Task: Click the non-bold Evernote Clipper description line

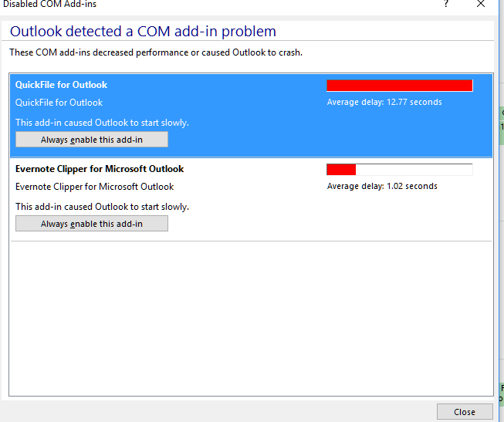Action: (94, 187)
